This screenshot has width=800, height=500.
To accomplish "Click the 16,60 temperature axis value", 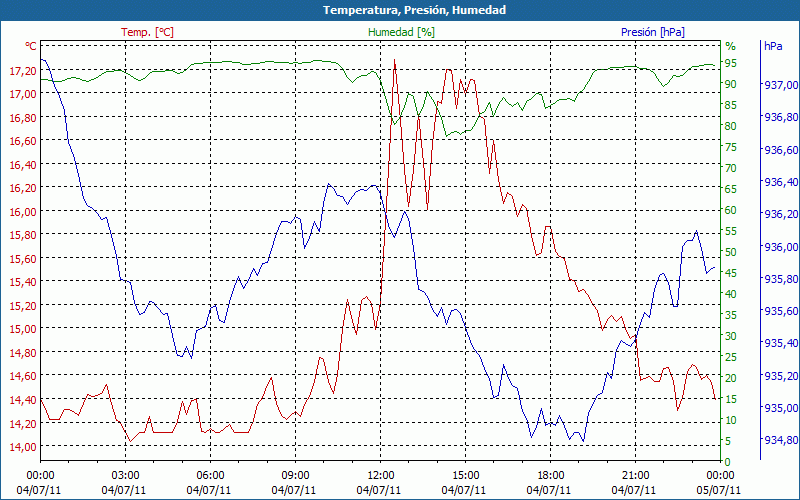I will click(23, 141).
